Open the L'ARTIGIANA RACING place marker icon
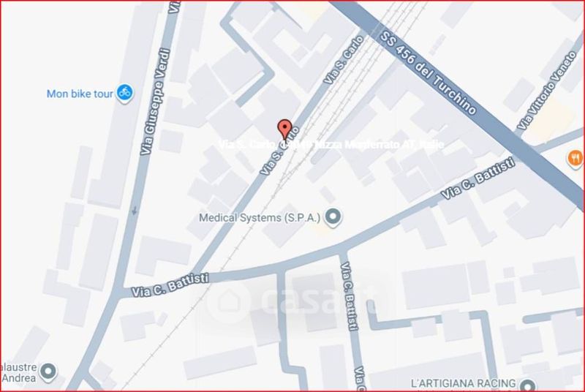The height and width of the screenshot is (392, 585). [x=528, y=384]
